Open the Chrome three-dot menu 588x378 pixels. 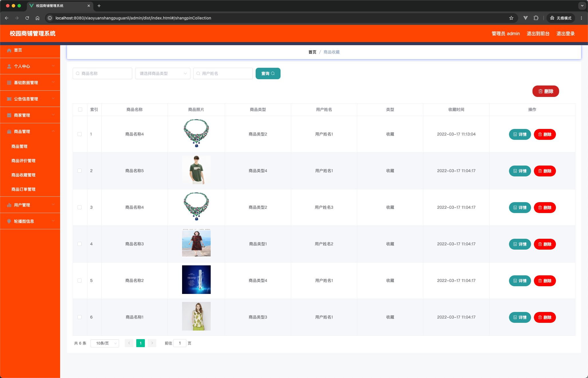[581, 18]
